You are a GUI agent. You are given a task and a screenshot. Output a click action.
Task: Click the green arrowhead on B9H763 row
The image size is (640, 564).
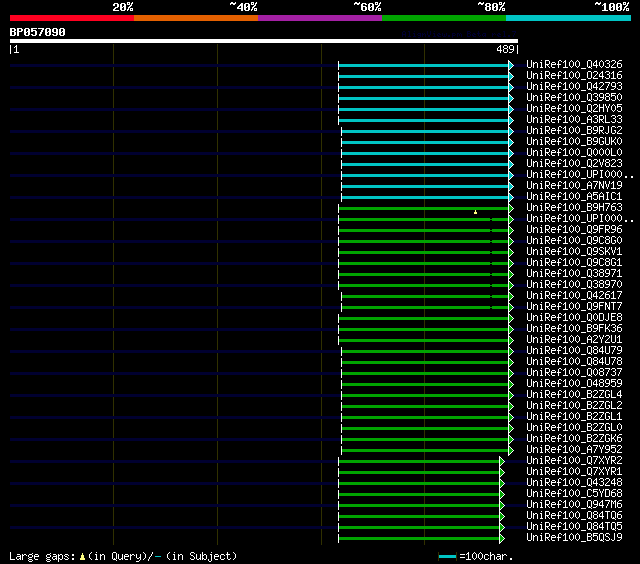pos(511,208)
